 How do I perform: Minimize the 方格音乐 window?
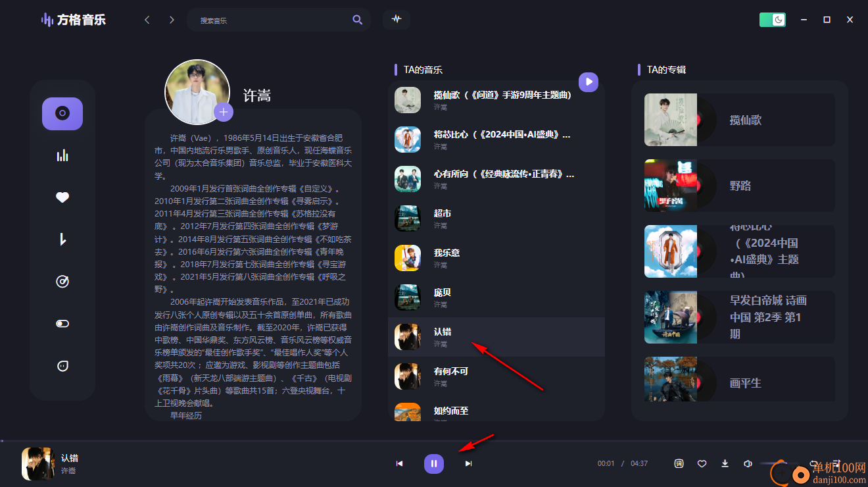pos(804,20)
